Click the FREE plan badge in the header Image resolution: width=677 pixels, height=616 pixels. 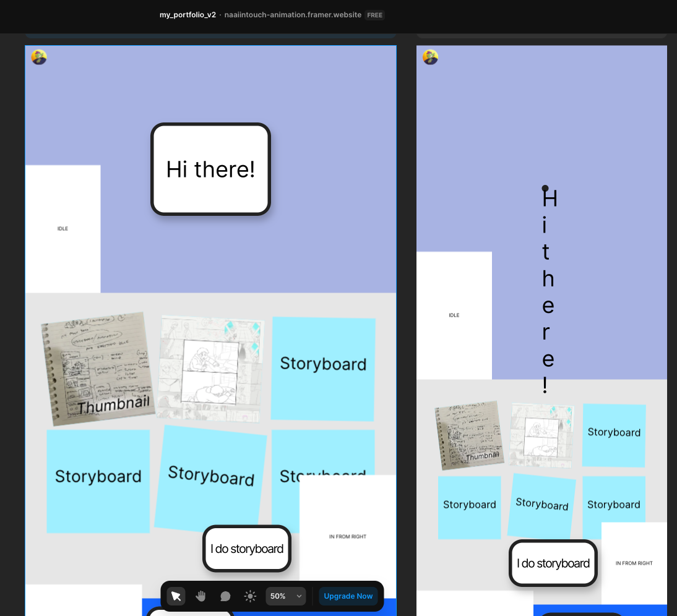click(x=374, y=15)
